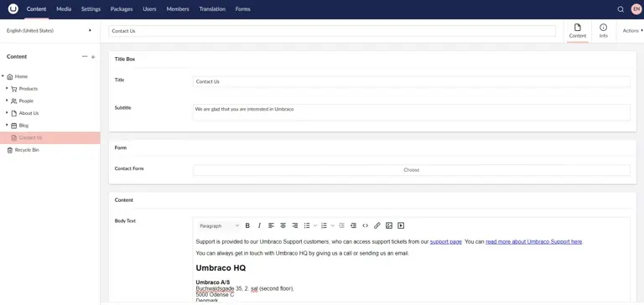Expand the Blog tree node
The height and width of the screenshot is (305, 644).
pyautogui.click(x=7, y=125)
